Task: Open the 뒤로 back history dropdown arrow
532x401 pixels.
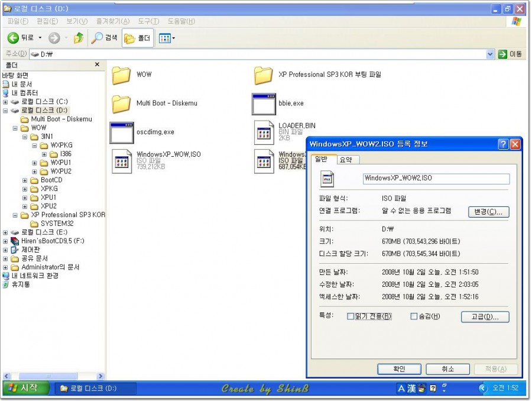Action: (40, 38)
